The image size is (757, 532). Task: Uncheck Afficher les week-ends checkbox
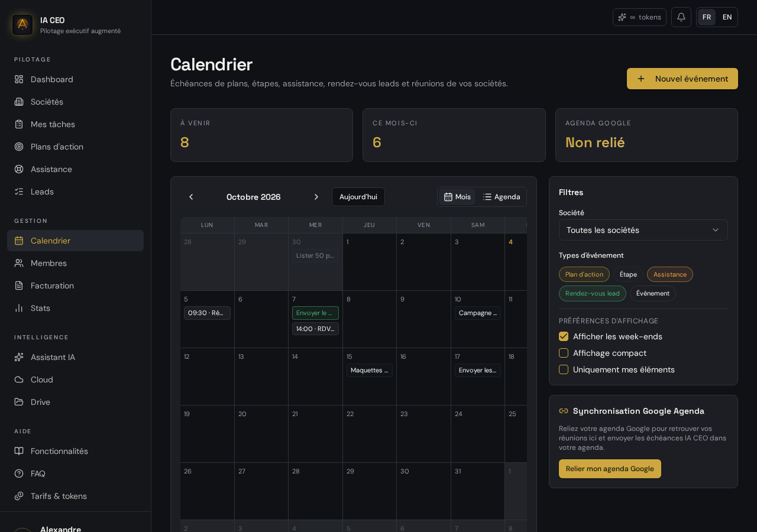[x=564, y=336]
